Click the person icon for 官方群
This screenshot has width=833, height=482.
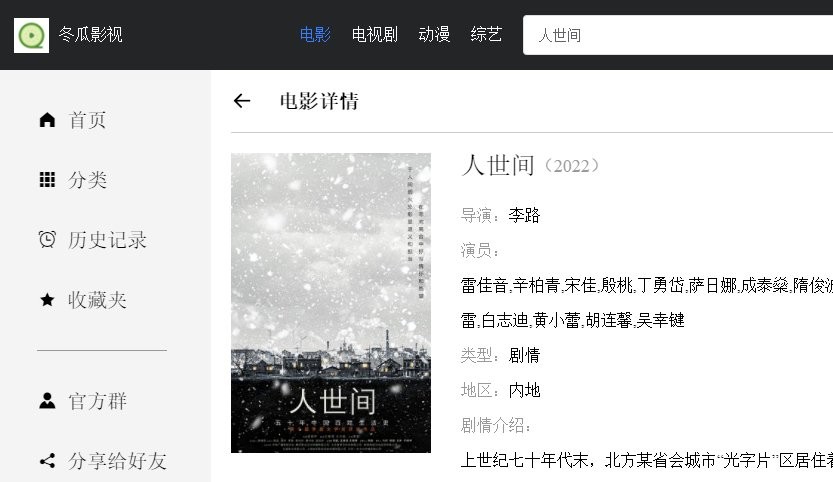[x=47, y=401]
